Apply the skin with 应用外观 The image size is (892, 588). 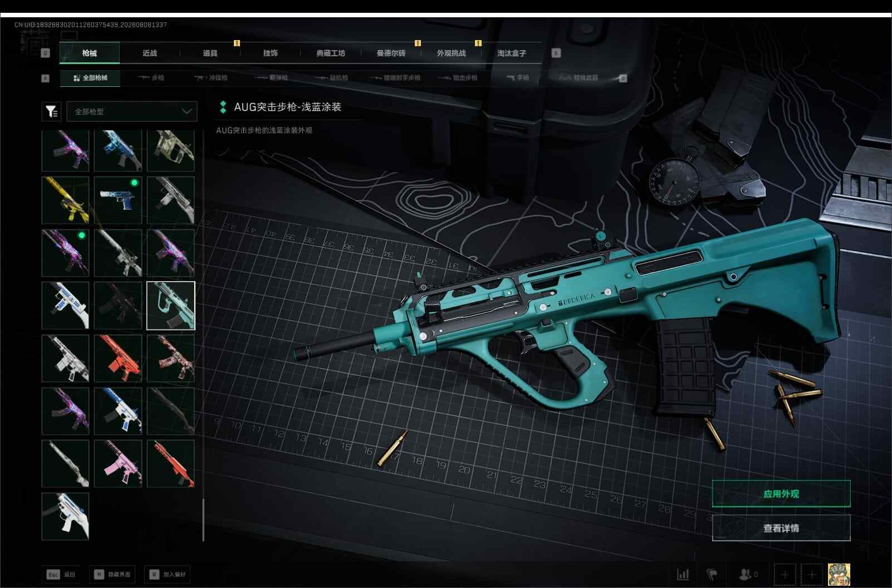(781, 494)
